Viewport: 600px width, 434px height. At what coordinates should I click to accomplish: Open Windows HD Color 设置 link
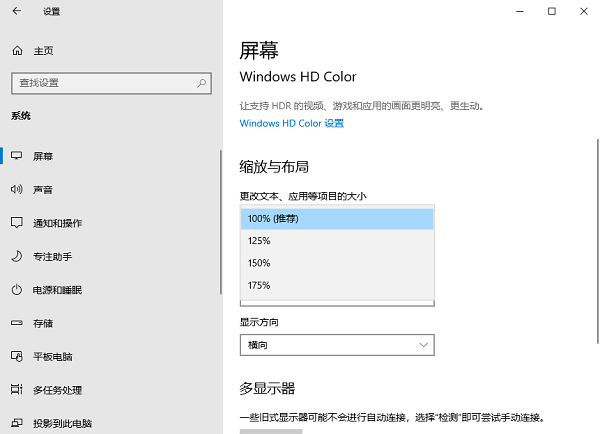pyautogui.click(x=291, y=123)
